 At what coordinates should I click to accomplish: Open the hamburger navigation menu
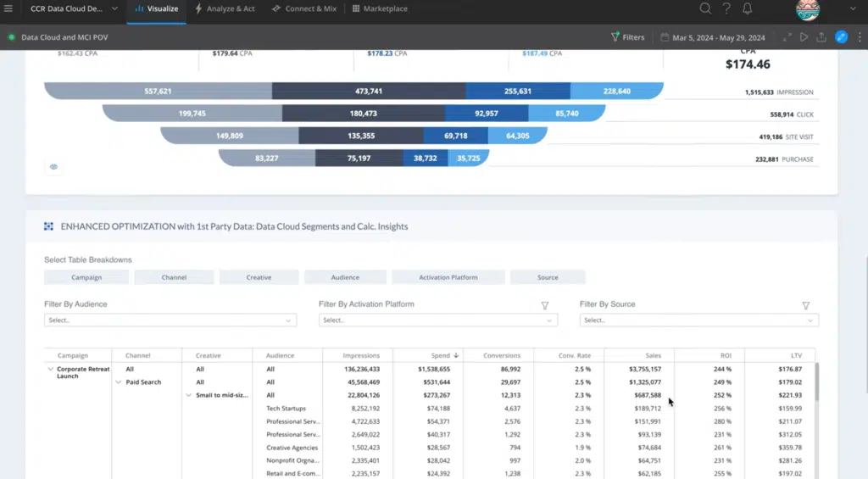[8, 8]
